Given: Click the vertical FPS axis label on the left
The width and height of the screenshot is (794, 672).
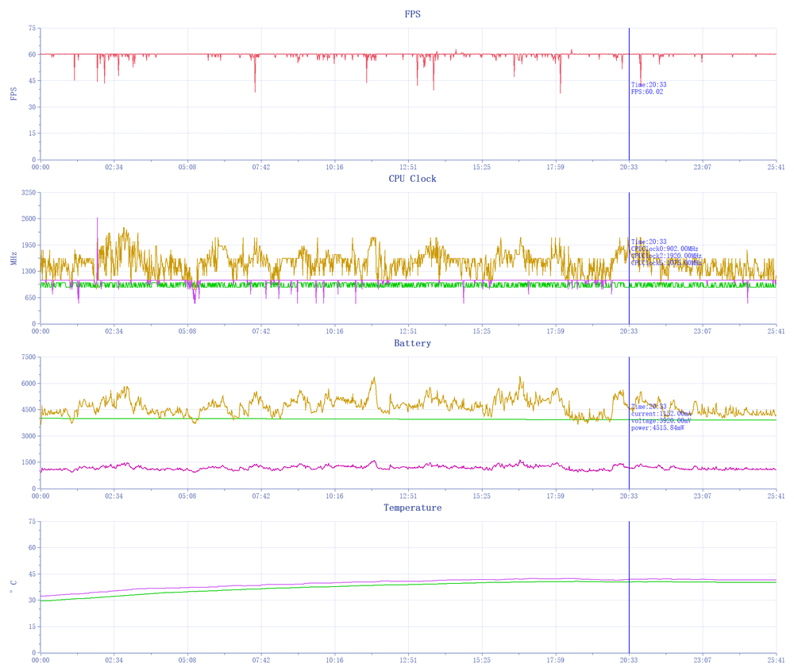Looking at the screenshot, I should click(13, 94).
